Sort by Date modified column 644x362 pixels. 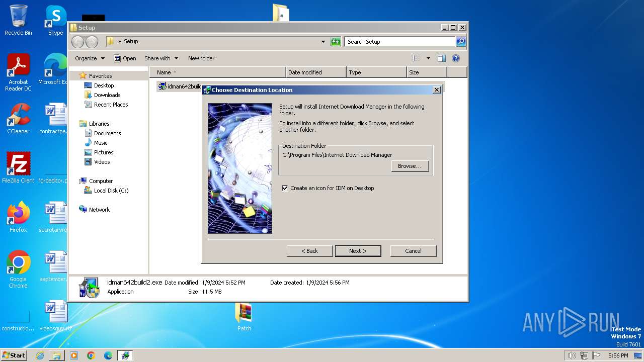tap(316, 72)
